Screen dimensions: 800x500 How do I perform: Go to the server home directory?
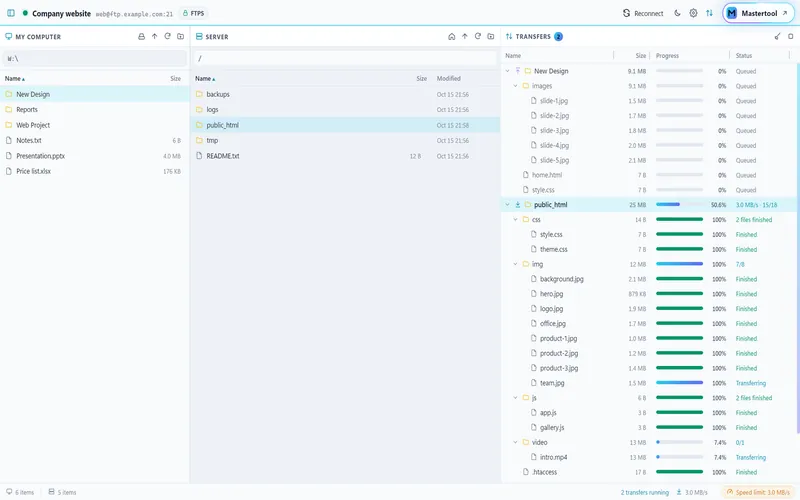(x=452, y=36)
